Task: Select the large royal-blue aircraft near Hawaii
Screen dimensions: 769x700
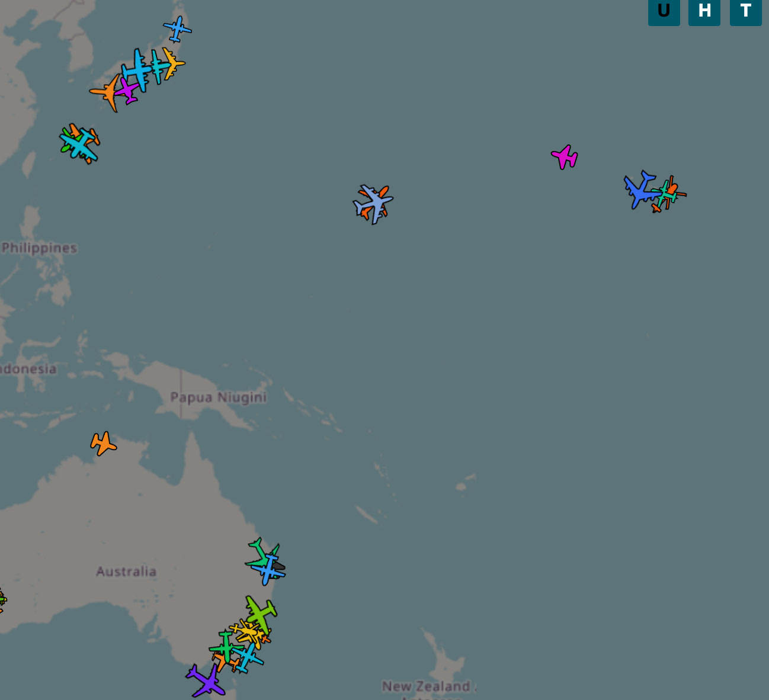Action: (x=640, y=190)
